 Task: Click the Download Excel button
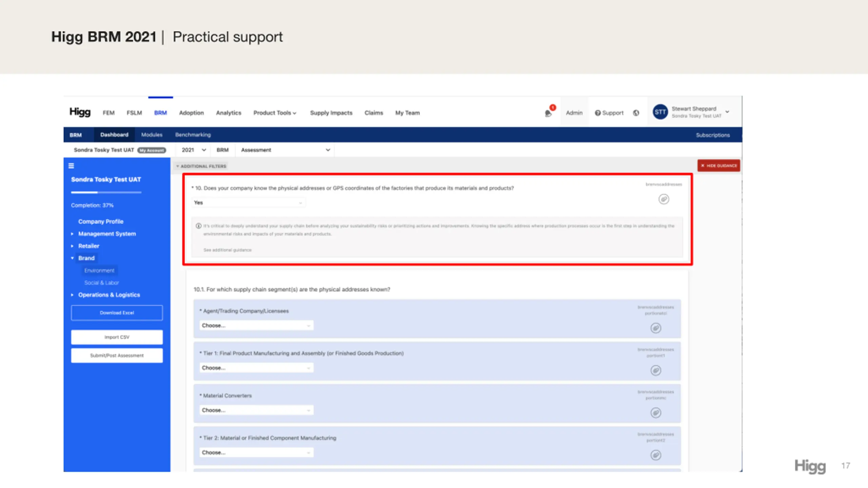[x=117, y=313]
